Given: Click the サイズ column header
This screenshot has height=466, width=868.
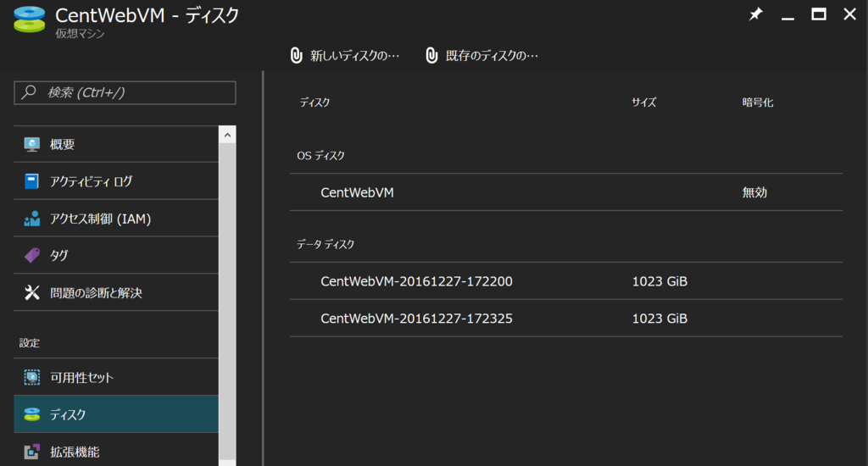Looking at the screenshot, I should click(x=644, y=103).
